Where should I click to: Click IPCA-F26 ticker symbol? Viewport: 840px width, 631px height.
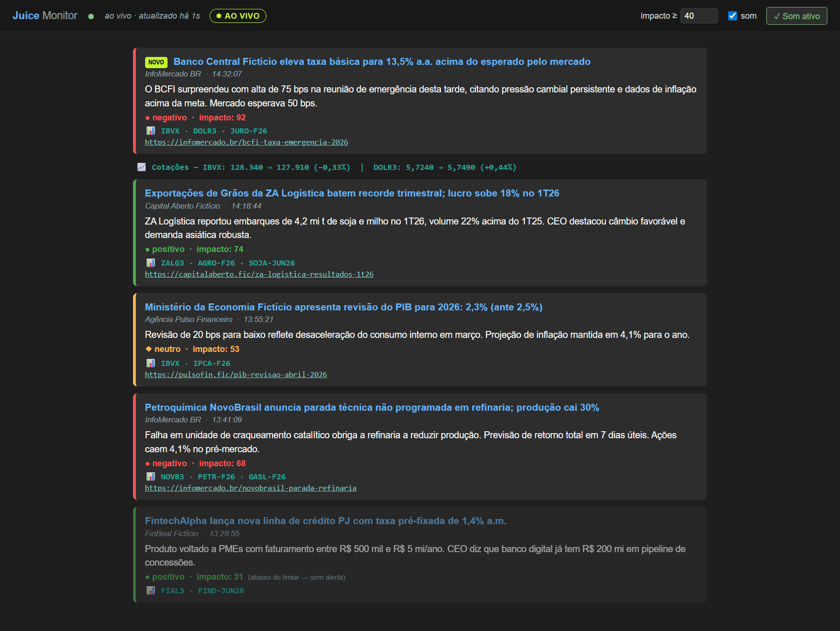pos(212,364)
